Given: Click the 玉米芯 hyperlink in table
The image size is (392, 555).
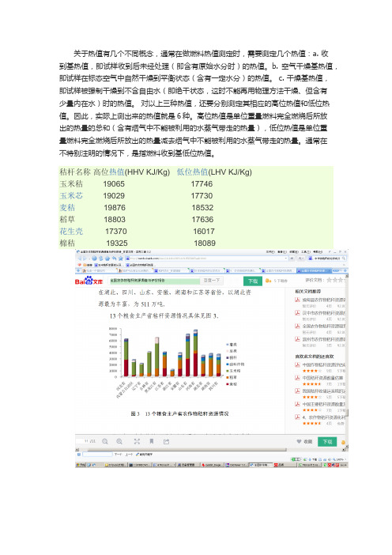Looking at the screenshot, I should 71,196.
